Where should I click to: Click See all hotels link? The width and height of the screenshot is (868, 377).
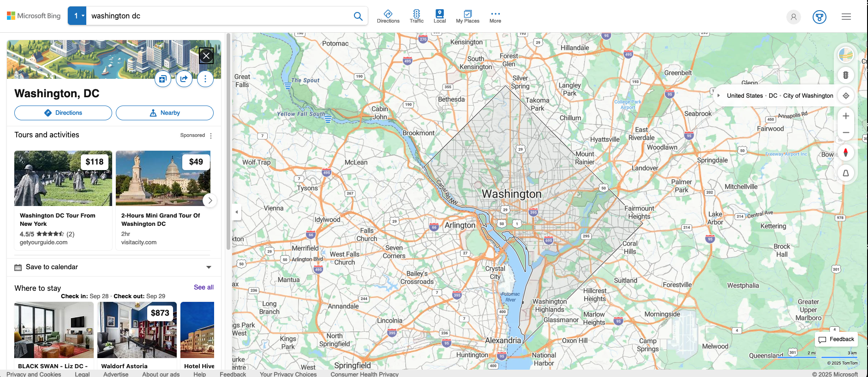pos(204,287)
